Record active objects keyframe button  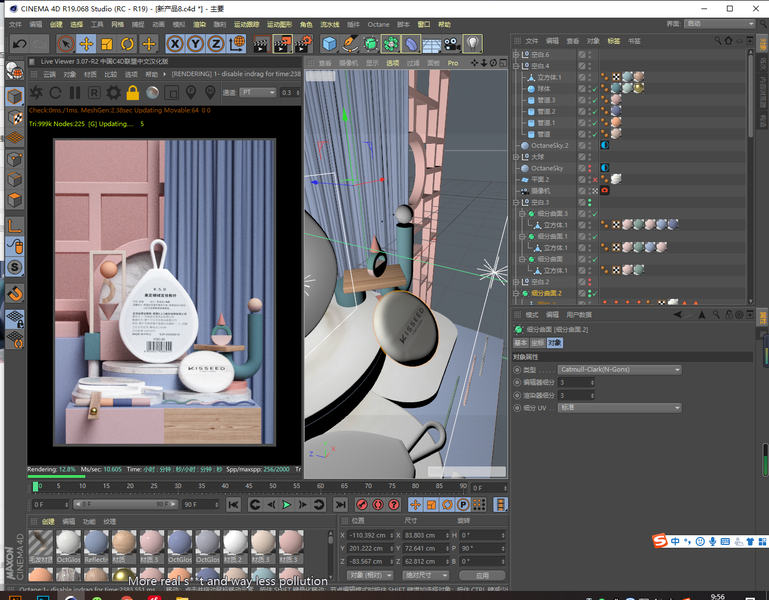[x=362, y=504]
